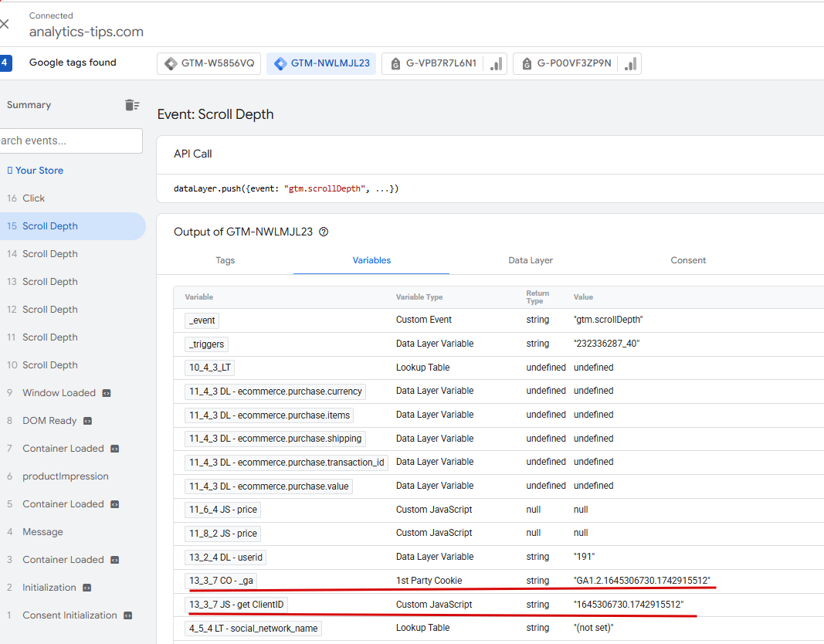The width and height of the screenshot is (824, 644).
Task: Click the _triggers variable chip
Action: (206, 344)
